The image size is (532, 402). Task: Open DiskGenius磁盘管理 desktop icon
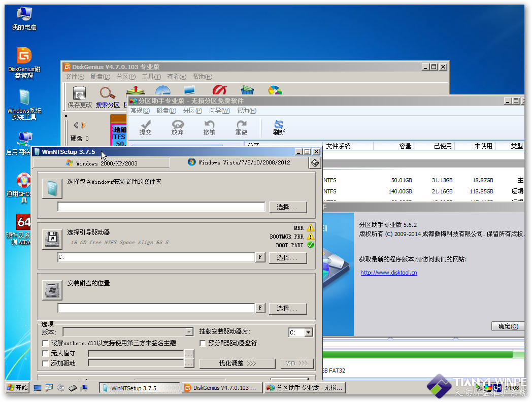[24, 62]
